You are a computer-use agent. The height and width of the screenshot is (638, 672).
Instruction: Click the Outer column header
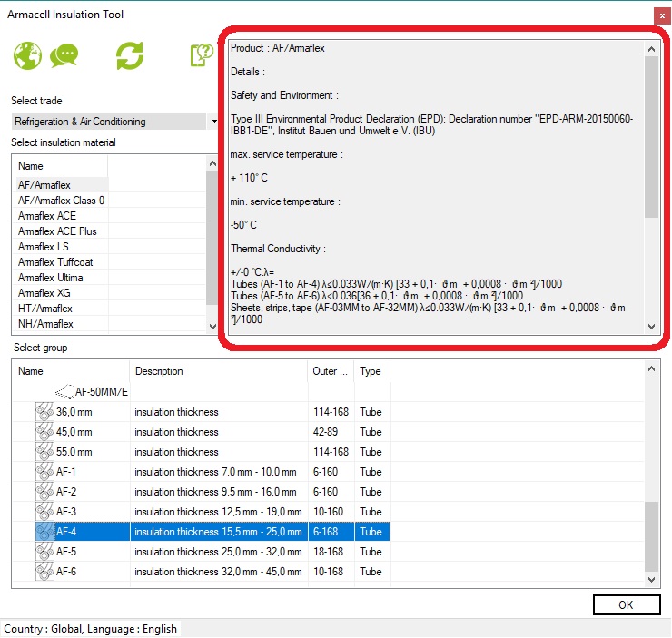pos(331,371)
